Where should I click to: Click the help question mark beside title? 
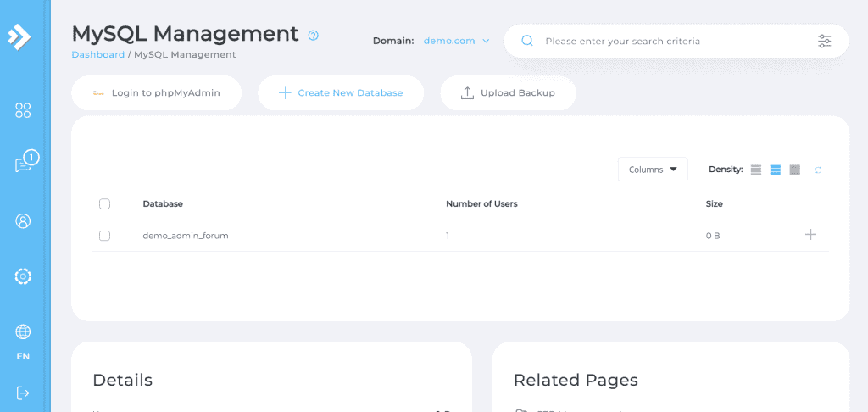(x=314, y=36)
